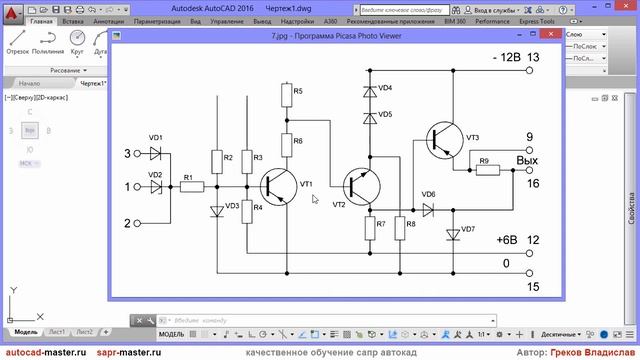Screen dimensions: 640x360
Task: Select the Отрезок (Line) tool
Action: pos(18,42)
